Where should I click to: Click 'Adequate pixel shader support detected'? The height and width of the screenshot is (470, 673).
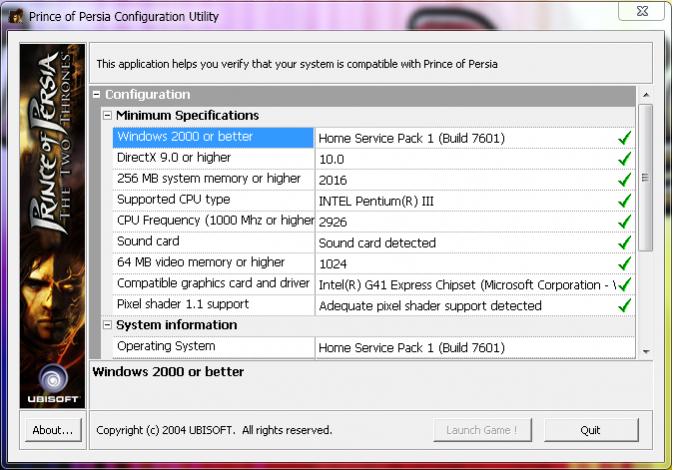coord(430,306)
